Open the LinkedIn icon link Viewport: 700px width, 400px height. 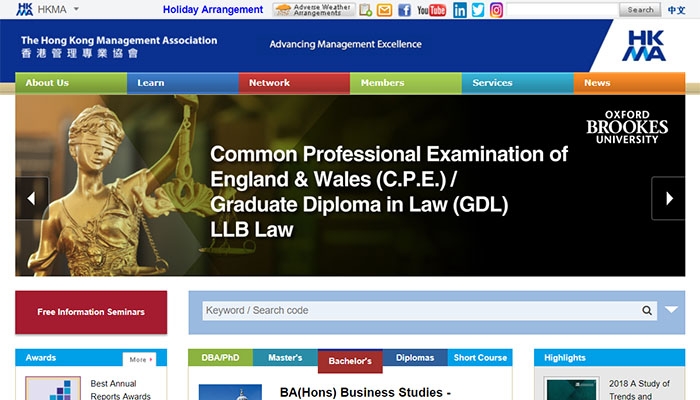(x=460, y=10)
